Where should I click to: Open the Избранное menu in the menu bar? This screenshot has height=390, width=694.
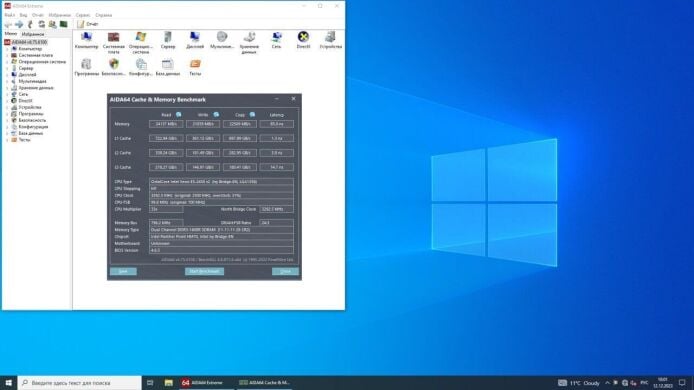[x=60, y=15]
